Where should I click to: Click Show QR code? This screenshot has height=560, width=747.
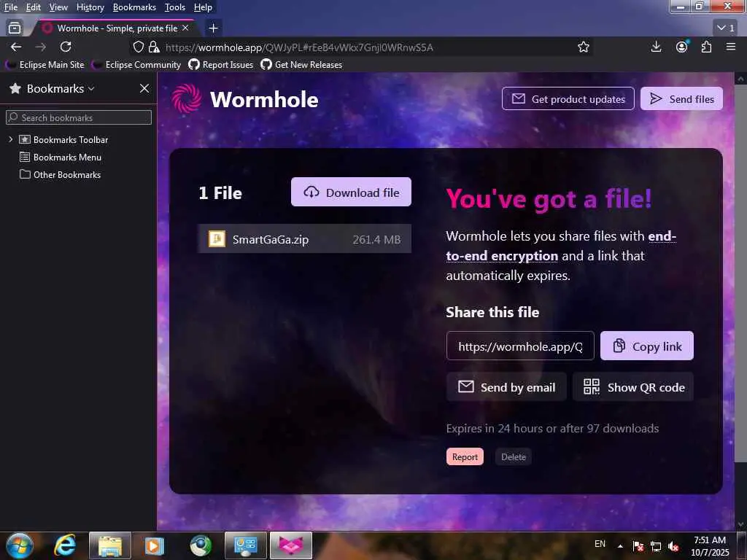(633, 387)
